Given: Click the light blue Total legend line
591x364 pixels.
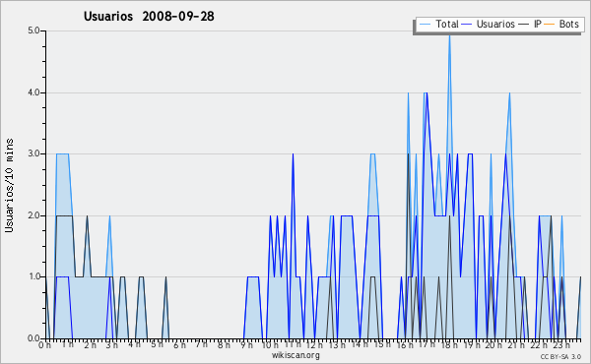Looking at the screenshot, I should (x=425, y=25).
